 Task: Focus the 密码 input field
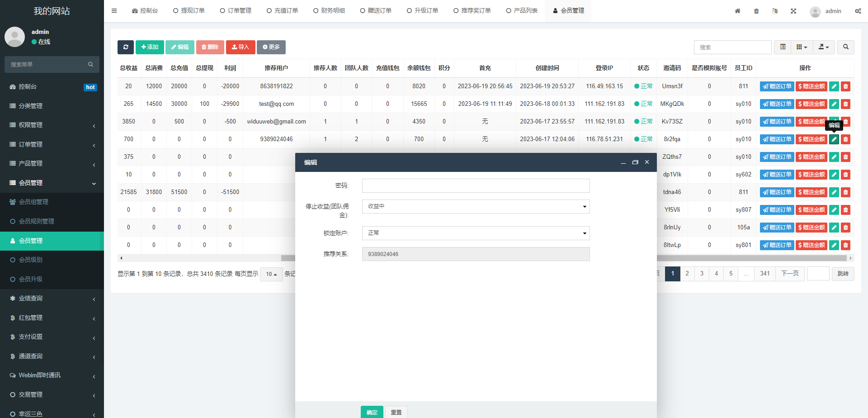coord(476,186)
